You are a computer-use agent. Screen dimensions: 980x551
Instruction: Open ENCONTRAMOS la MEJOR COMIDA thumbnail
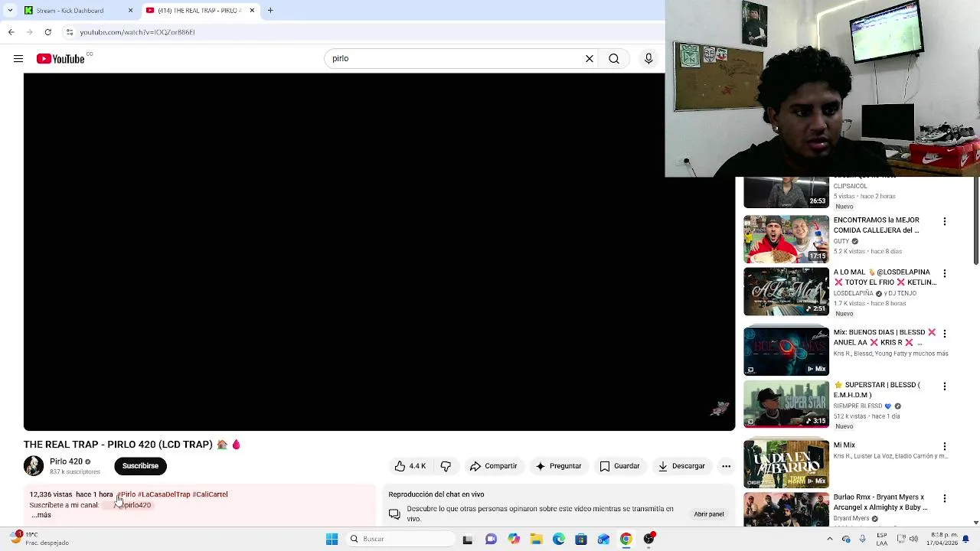[786, 239]
